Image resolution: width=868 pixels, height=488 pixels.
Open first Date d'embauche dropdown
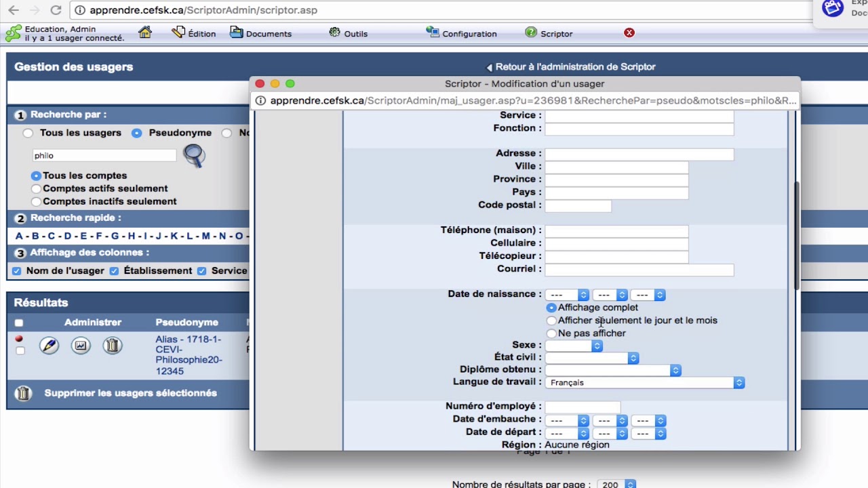point(567,421)
